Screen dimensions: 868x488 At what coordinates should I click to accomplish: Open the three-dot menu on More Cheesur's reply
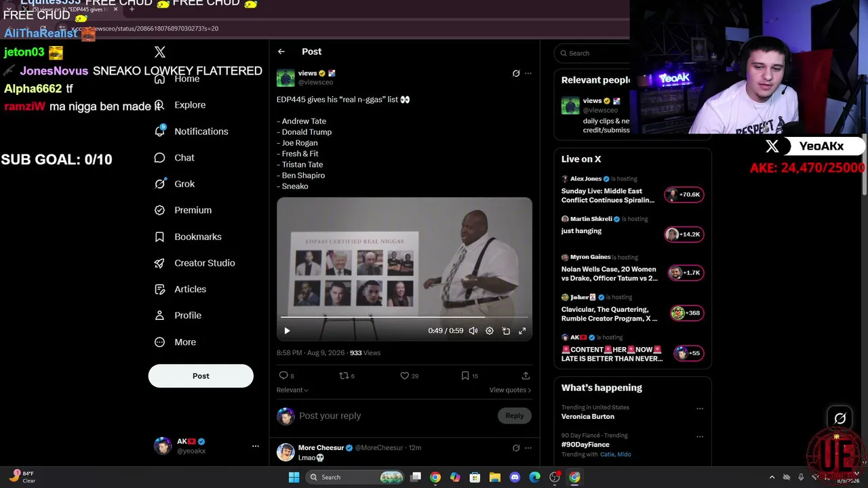(528, 448)
